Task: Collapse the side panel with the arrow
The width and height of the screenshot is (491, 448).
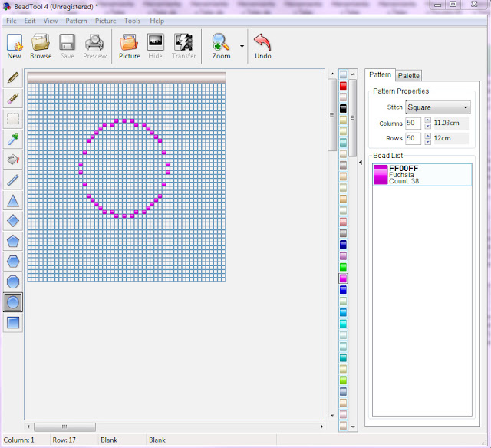Action: 361,162
